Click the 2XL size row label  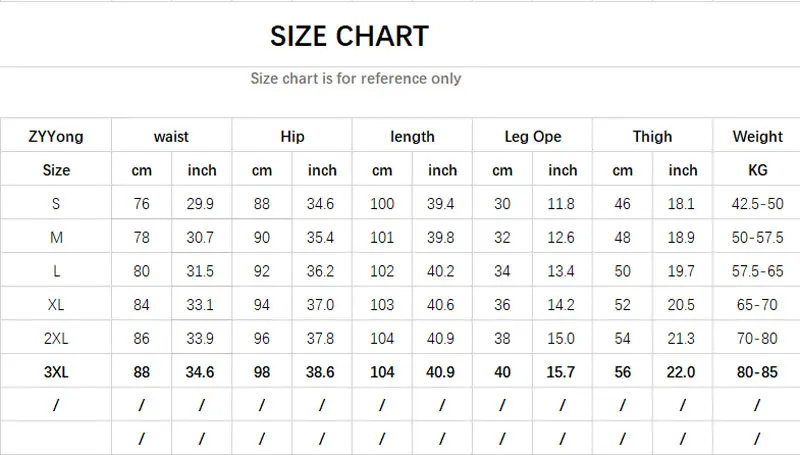(x=56, y=338)
